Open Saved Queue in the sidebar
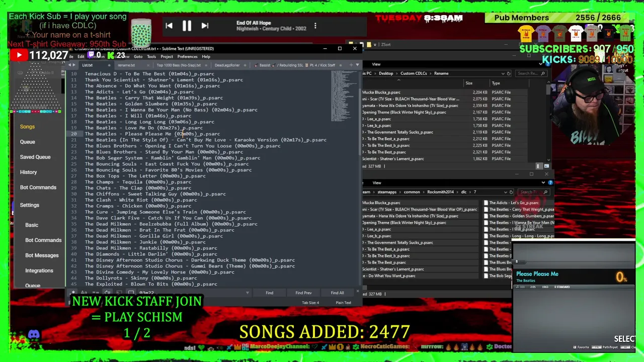 [x=35, y=157]
